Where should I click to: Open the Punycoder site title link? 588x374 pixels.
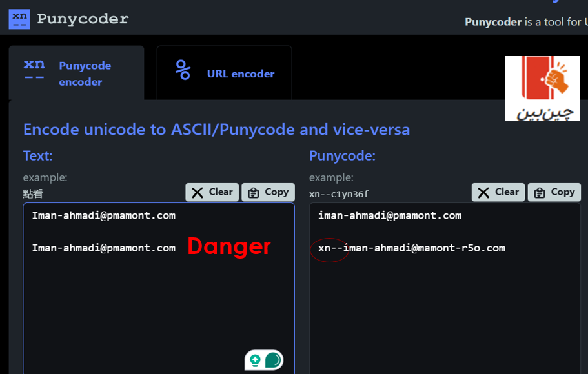[x=83, y=19]
